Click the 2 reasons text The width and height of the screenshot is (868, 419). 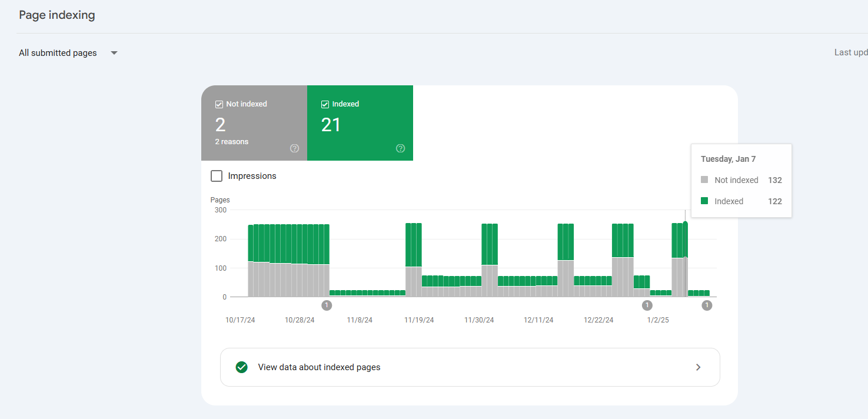tap(232, 142)
